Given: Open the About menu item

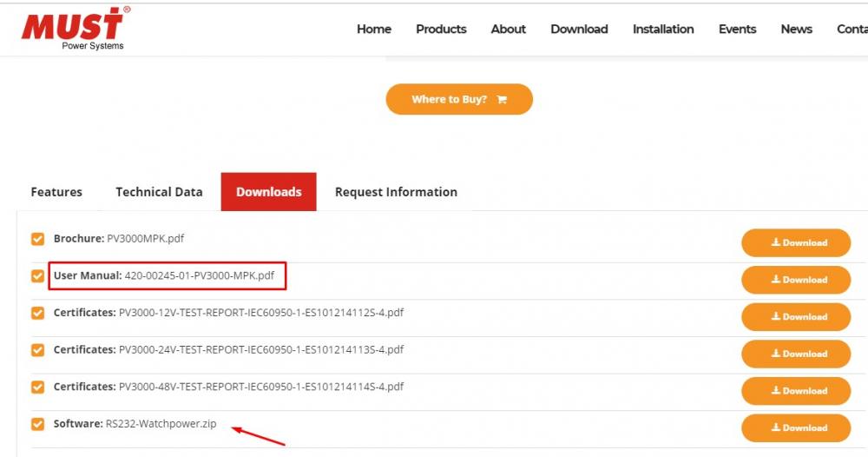Looking at the screenshot, I should tap(508, 29).
